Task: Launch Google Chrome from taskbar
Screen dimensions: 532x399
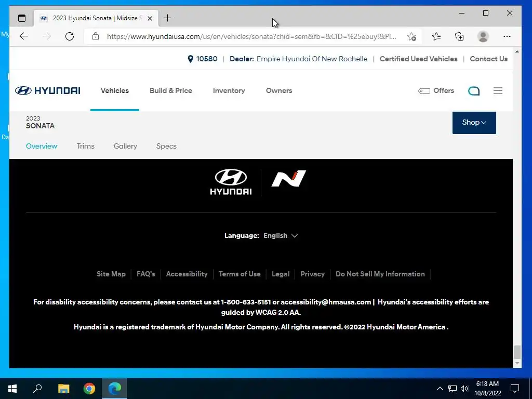Action: [89, 389]
